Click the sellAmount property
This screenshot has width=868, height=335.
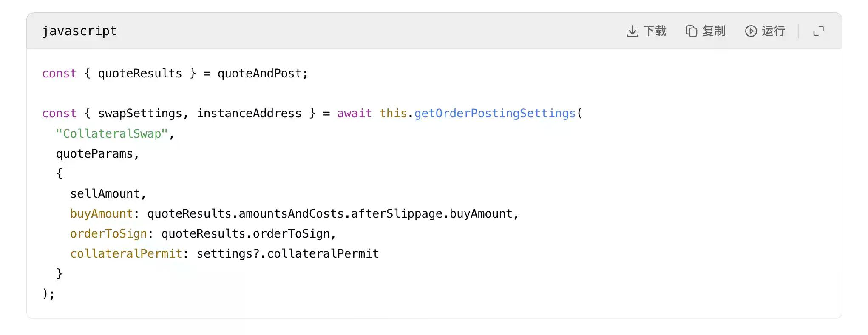(x=105, y=194)
